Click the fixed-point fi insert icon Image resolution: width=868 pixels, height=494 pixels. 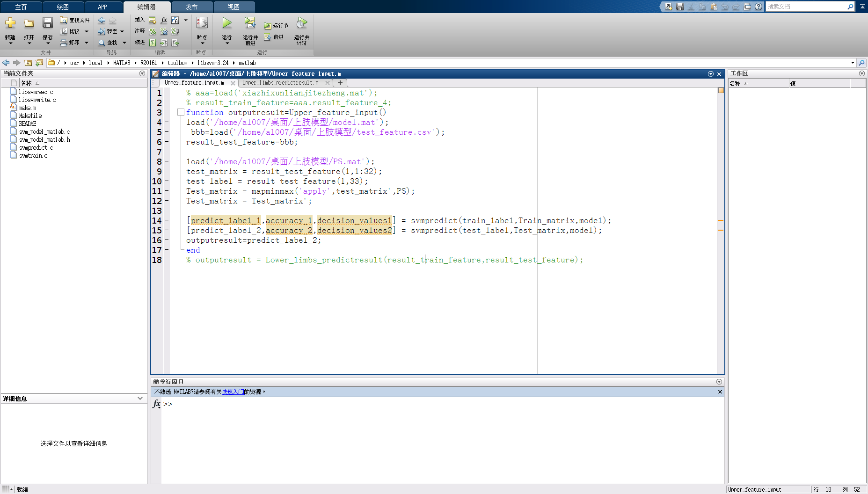click(175, 20)
